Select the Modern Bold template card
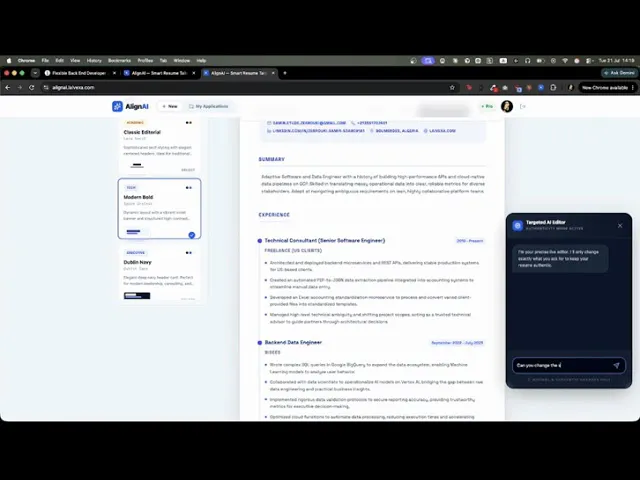 point(159,208)
